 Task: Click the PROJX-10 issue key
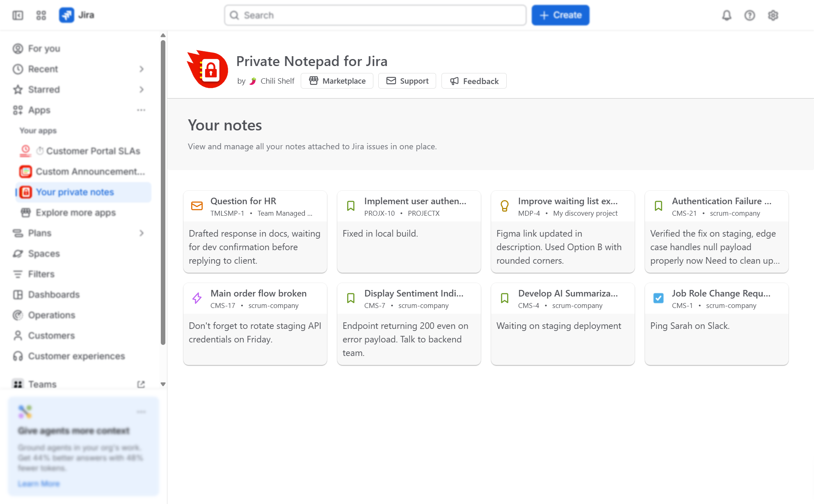coord(380,213)
